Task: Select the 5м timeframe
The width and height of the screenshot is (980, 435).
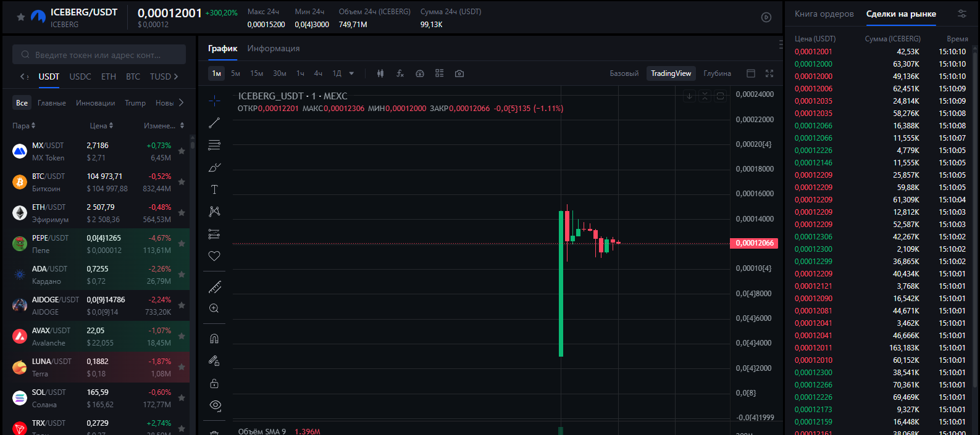Action: click(x=235, y=73)
